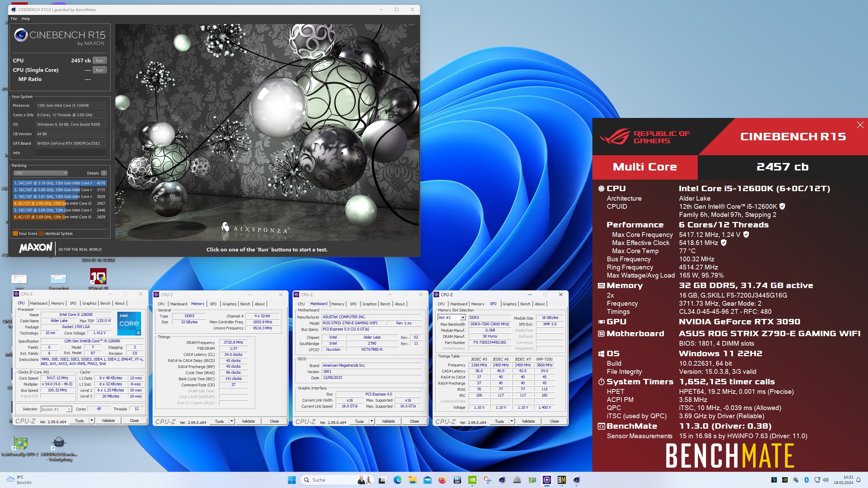Select ranking row 4 with score 2457

[60, 203]
